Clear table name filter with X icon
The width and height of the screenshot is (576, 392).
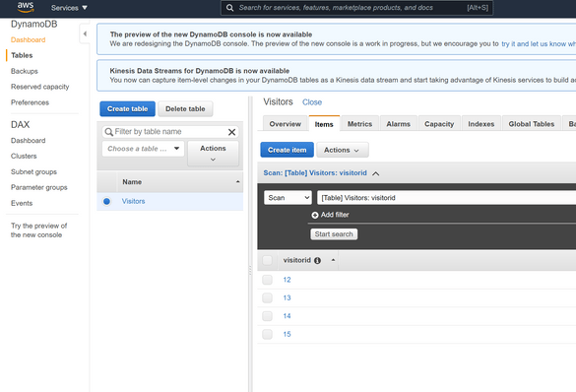point(231,132)
